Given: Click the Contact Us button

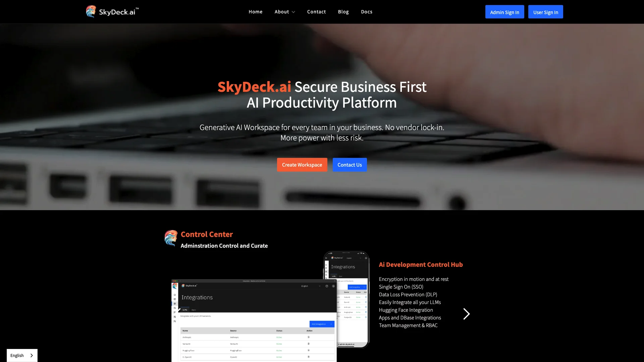Looking at the screenshot, I should [x=350, y=165].
